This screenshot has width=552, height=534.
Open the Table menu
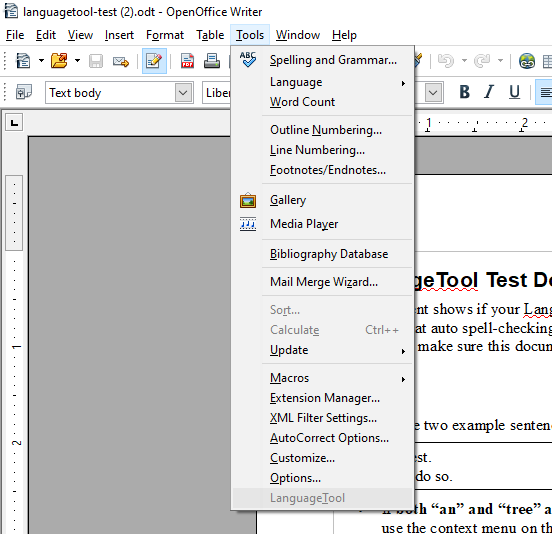[210, 35]
